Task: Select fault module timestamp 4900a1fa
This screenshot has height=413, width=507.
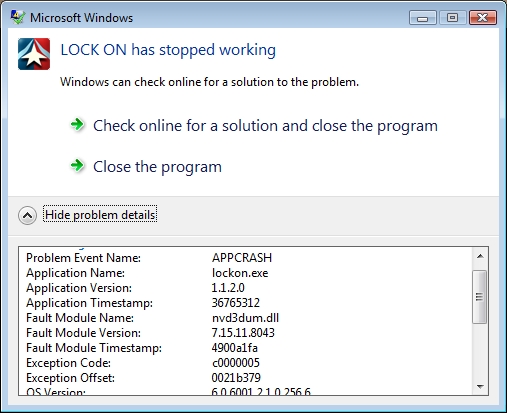Action: pyautogui.click(x=234, y=348)
